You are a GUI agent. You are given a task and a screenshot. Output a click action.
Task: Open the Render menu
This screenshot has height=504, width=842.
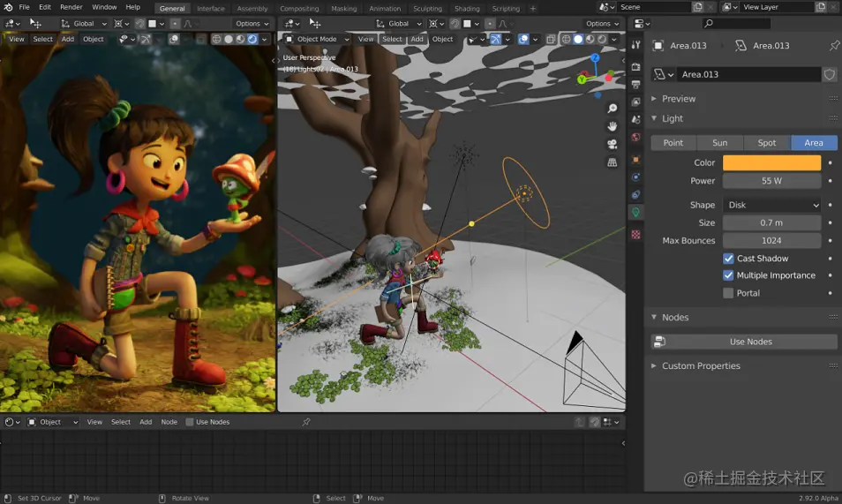(x=71, y=7)
